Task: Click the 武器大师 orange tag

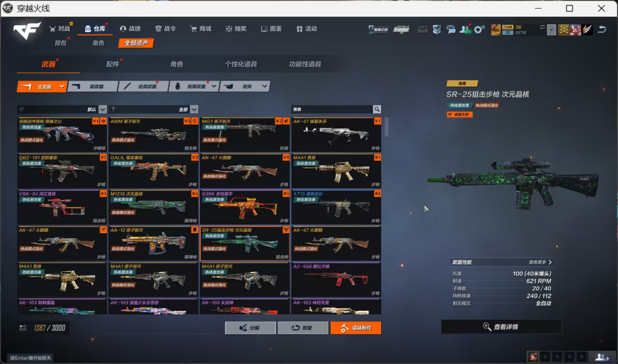Action: (x=459, y=114)
